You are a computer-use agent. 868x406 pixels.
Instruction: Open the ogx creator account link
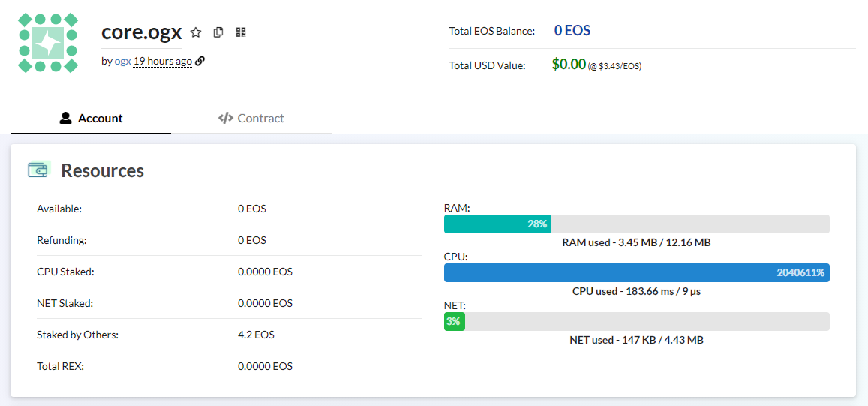122,61
